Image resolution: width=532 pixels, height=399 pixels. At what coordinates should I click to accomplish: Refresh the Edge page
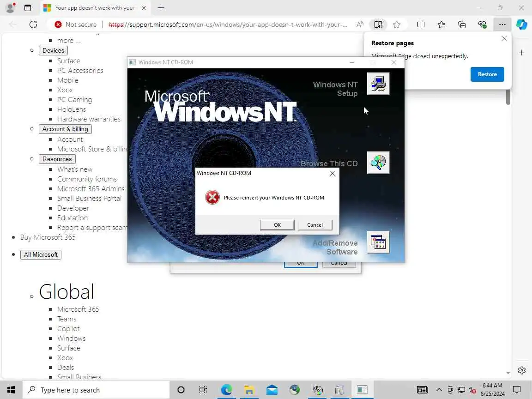coord(33,24)
